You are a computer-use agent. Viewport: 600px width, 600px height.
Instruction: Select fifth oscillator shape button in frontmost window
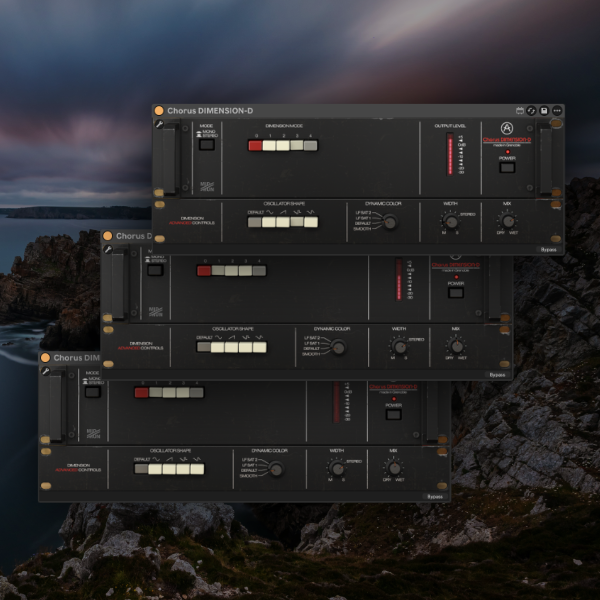pos(311,222)
